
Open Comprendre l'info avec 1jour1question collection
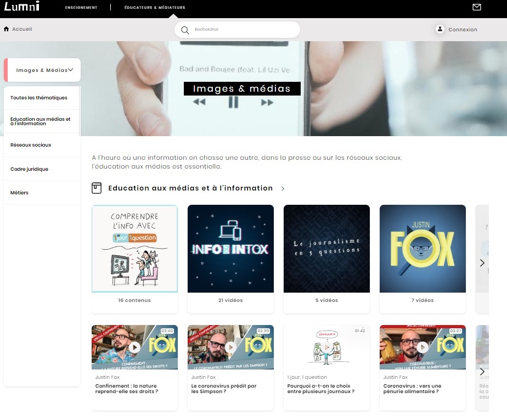pyautogui.click(x=134, y=249)
